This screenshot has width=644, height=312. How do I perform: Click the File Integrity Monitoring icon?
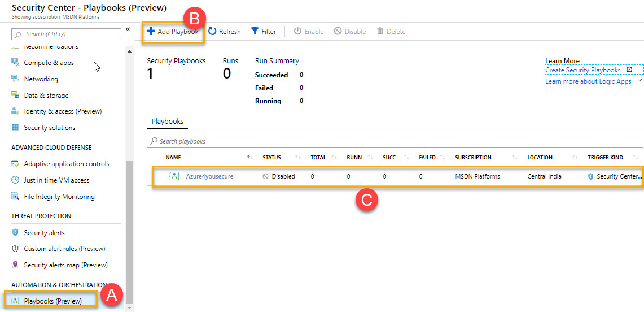point(15,197)
